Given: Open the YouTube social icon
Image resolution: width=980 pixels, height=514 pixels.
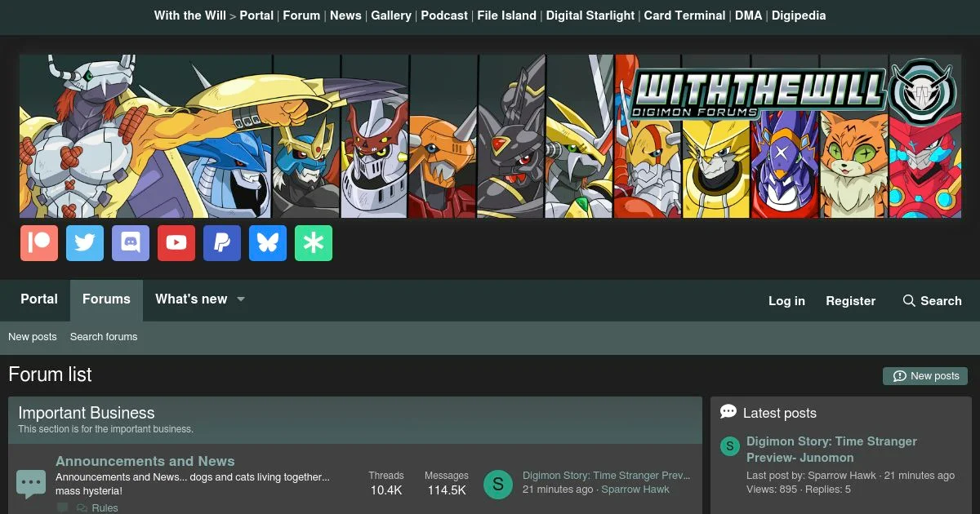Looking at the screenshot, I should 176,243.
